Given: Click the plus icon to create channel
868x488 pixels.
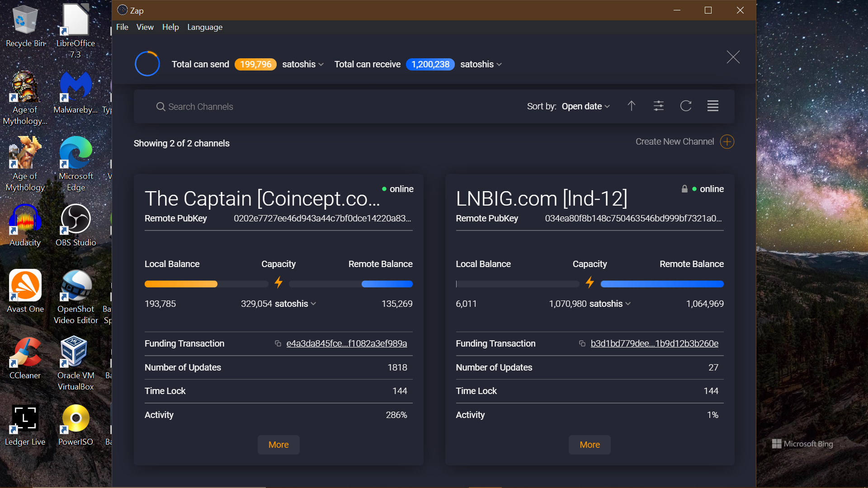Looking at the screenshot, I should [727, 142].
